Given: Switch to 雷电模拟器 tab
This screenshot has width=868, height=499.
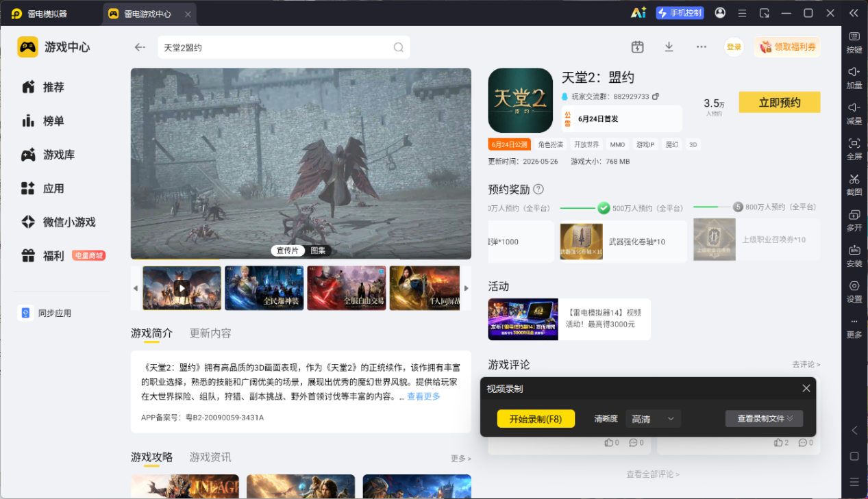Looking at the screenshot, I should point(48,14).
